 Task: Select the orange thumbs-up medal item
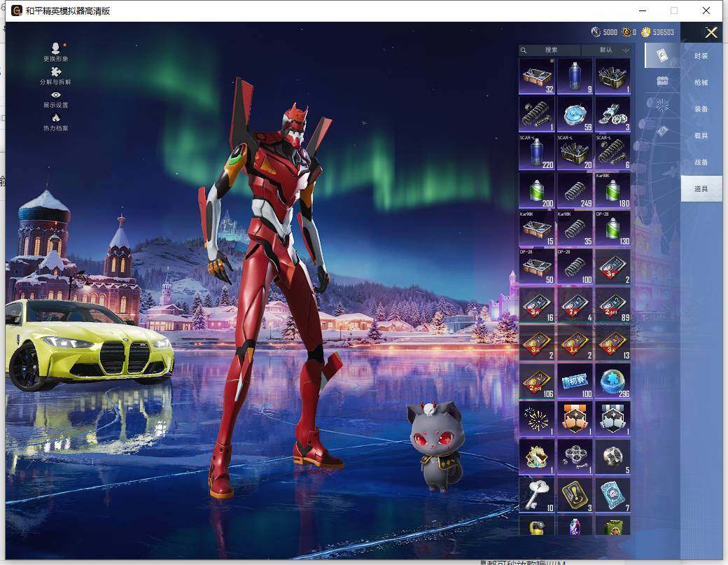pos(575,419)
